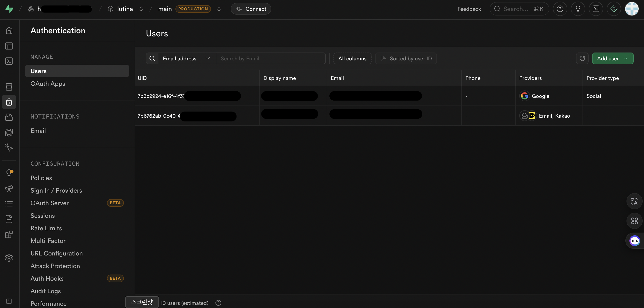Open the Integrations sidebar icon
This screenshot has height=308, width=644.
[9, 234]
